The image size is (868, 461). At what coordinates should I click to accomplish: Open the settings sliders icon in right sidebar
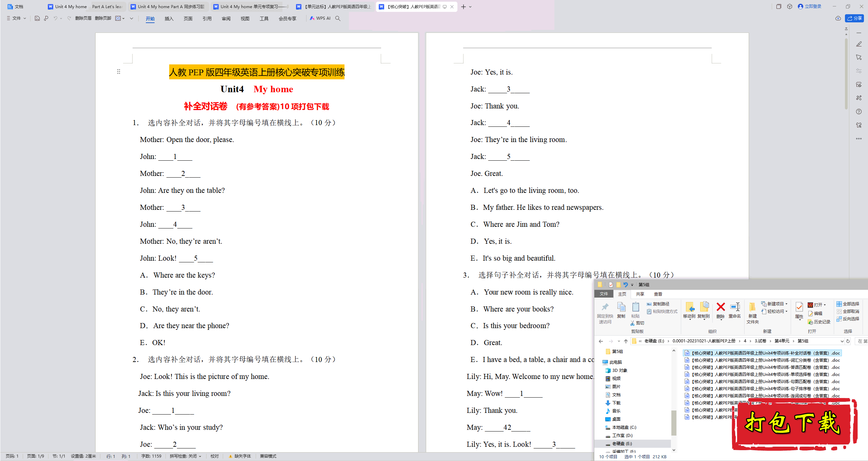(859, 71)
